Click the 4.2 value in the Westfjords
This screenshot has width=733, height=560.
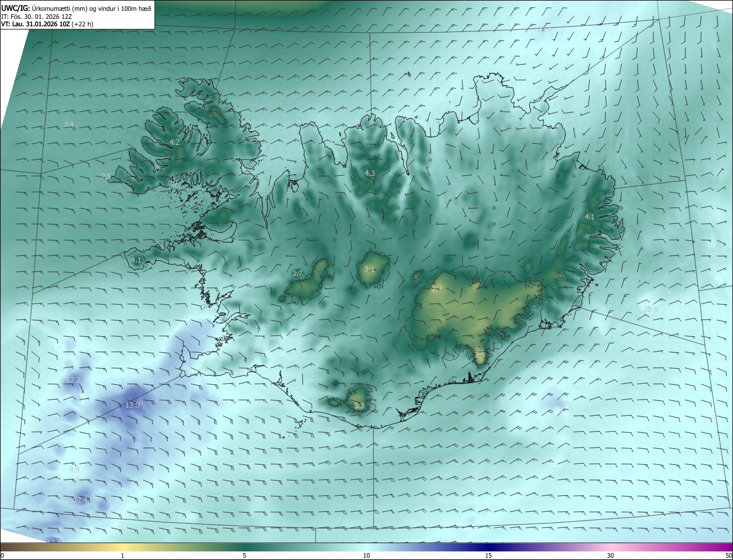click(175, 143)
